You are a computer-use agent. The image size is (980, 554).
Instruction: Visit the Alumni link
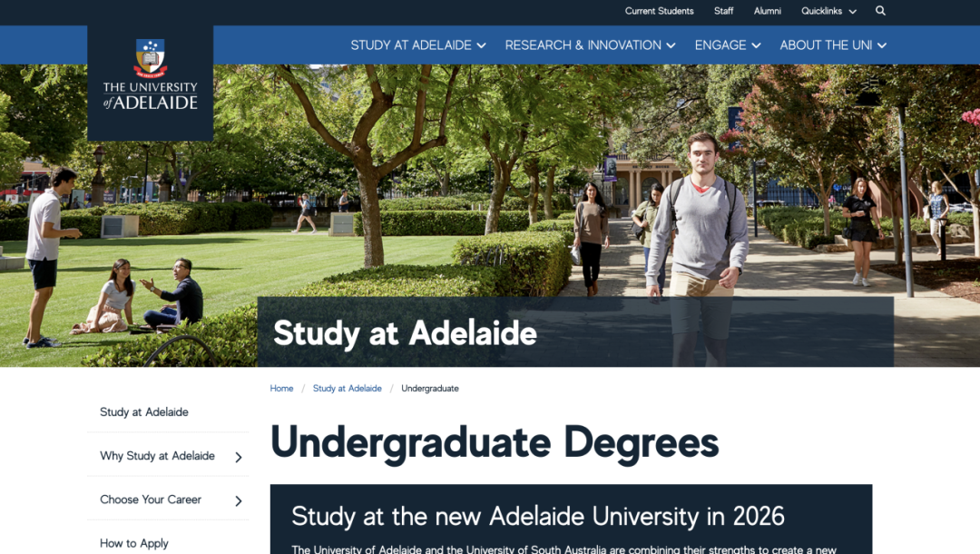[767, 11]
